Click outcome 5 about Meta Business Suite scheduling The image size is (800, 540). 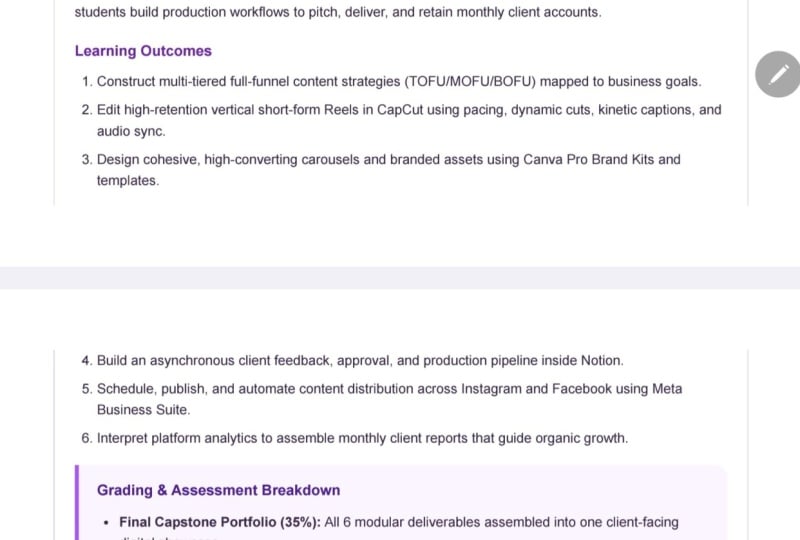point(382,399)
